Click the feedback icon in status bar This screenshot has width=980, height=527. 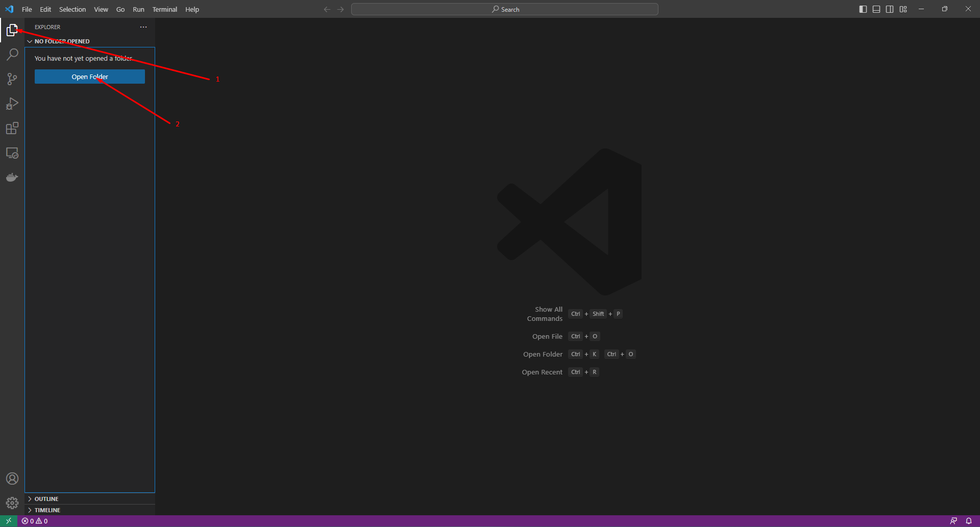tap(953, 521)
